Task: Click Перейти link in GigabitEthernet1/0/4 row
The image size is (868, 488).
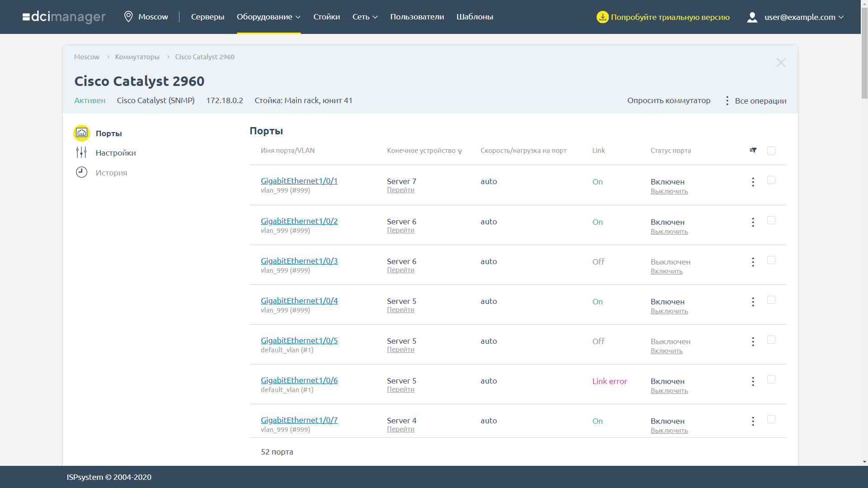Action: click(x=400, y=310)
